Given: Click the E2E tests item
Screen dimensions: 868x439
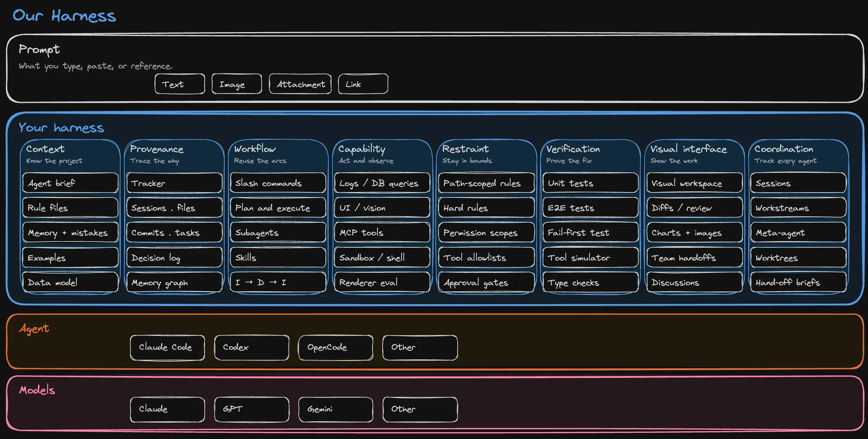Looking at the screenshot, I should [x=590, y=208].
